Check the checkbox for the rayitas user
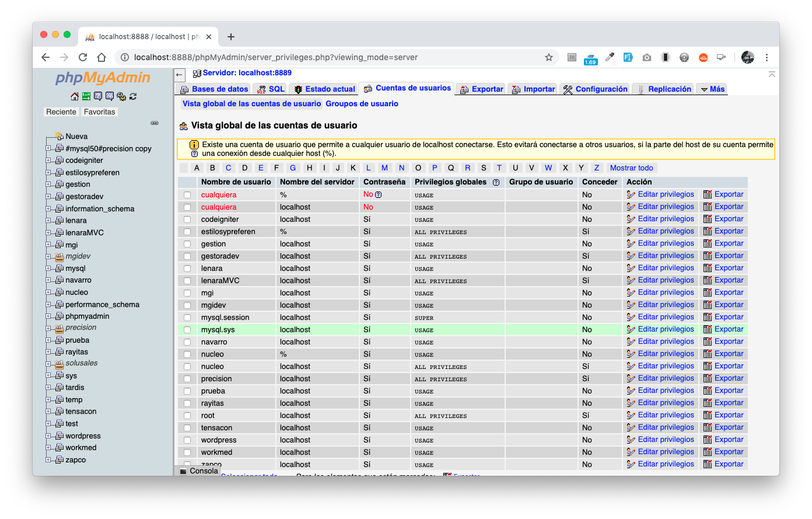Viewport: 812px width, 519px height. coord(187,403)
